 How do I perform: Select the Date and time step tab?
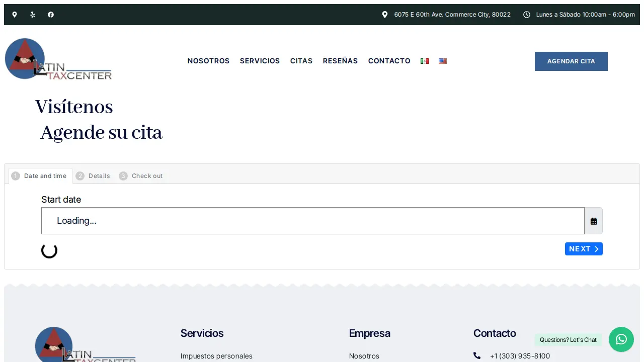[41, 176]
